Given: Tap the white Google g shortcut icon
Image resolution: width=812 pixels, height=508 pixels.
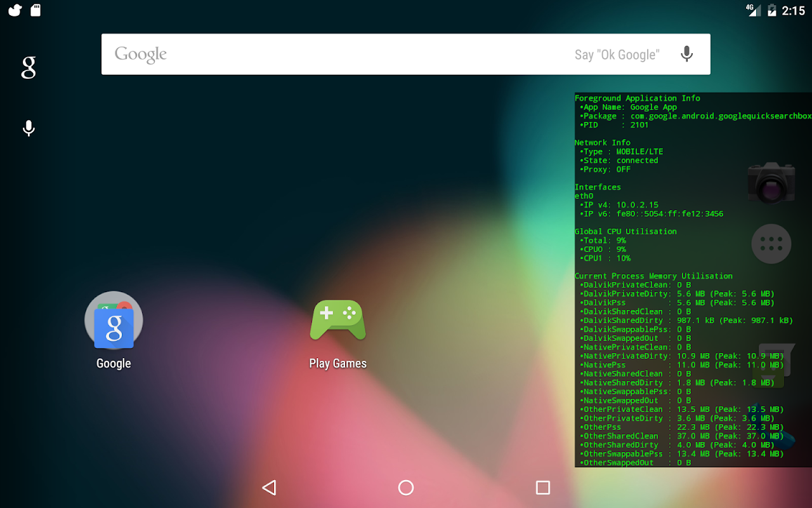Looking at the screenshot, I should (x=29, y=67).
